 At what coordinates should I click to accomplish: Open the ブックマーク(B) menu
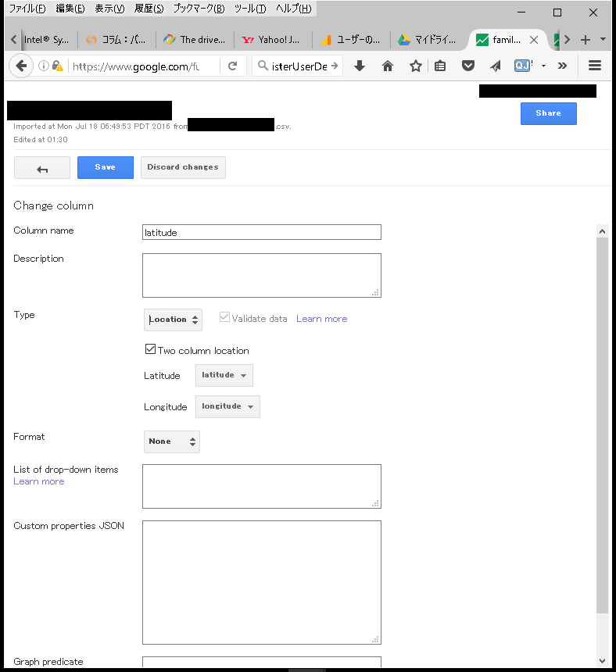click(x=199, y=9)
